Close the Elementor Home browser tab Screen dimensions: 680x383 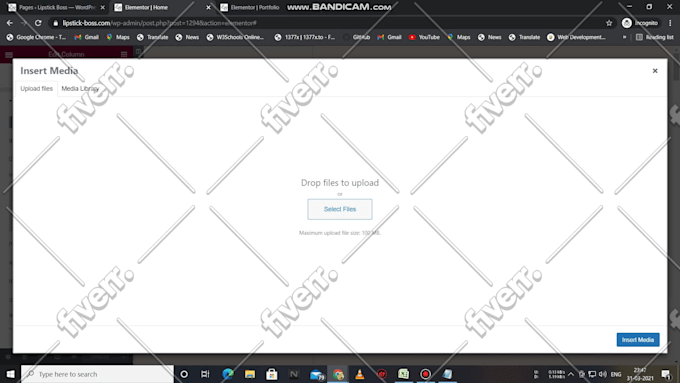208,7
